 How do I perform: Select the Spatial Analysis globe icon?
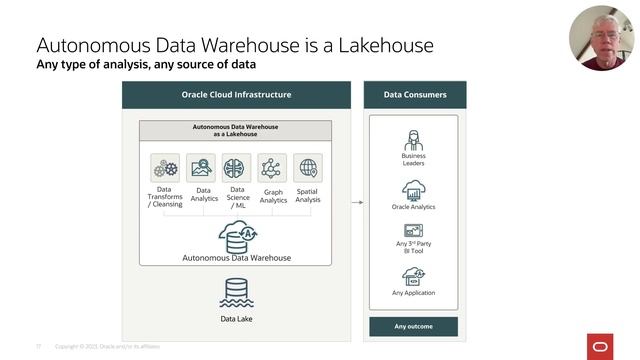[x=308, y=168]
